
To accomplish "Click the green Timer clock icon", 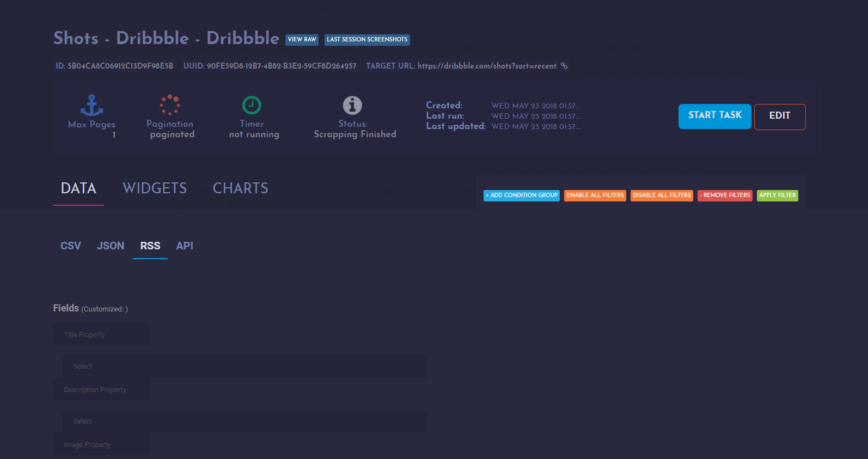I will coord(252,105).
